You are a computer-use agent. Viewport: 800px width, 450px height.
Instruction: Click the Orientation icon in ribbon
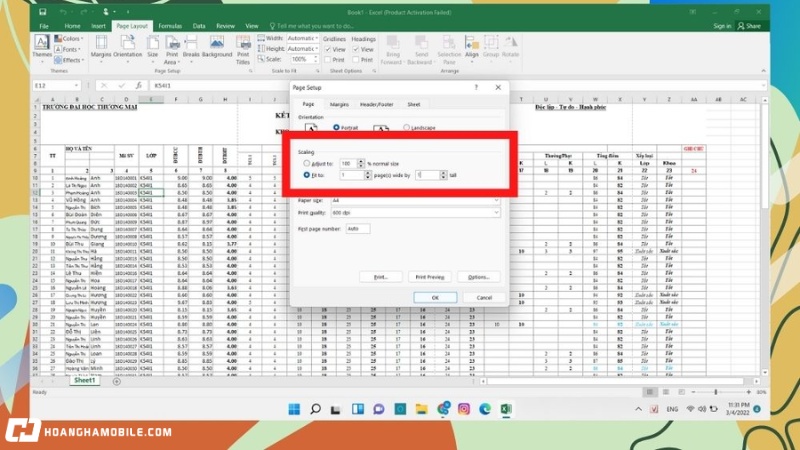point(126,47)
